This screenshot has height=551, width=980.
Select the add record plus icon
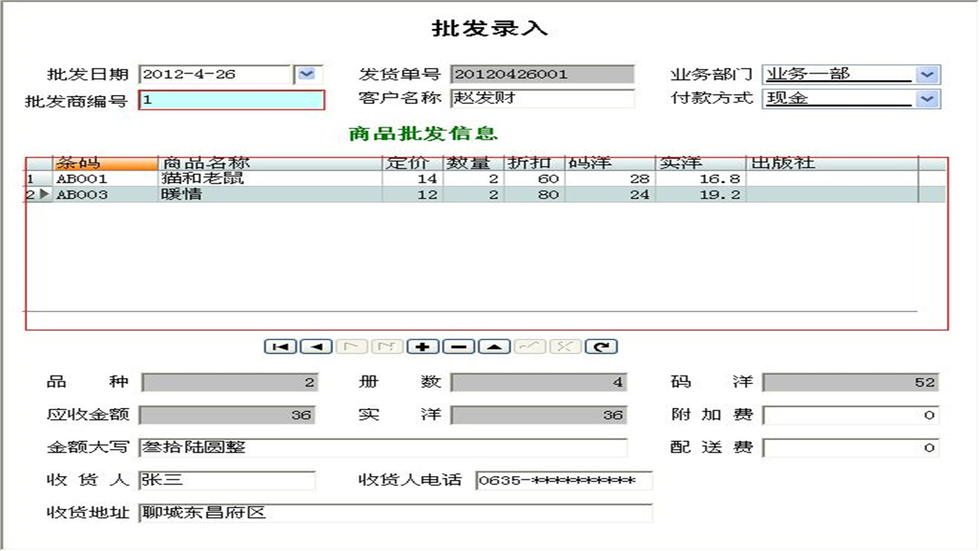click(422, 346)
